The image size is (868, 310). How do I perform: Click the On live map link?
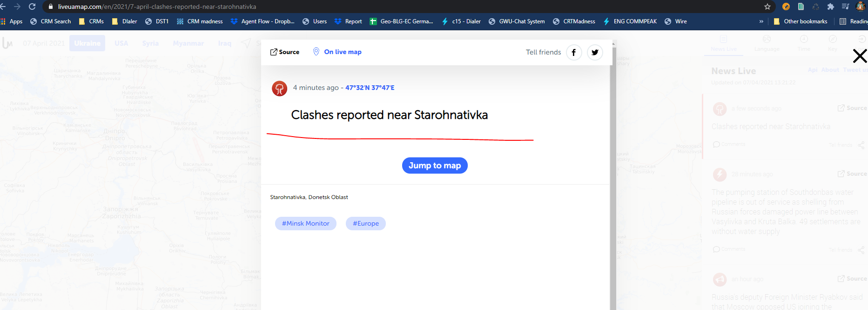point(337,52)
